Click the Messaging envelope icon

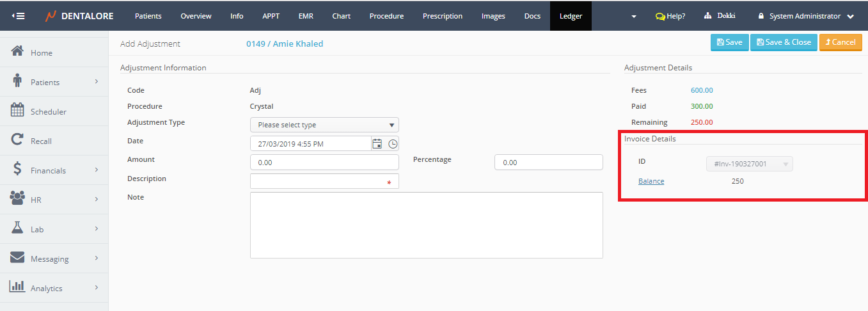pos(18,258)
